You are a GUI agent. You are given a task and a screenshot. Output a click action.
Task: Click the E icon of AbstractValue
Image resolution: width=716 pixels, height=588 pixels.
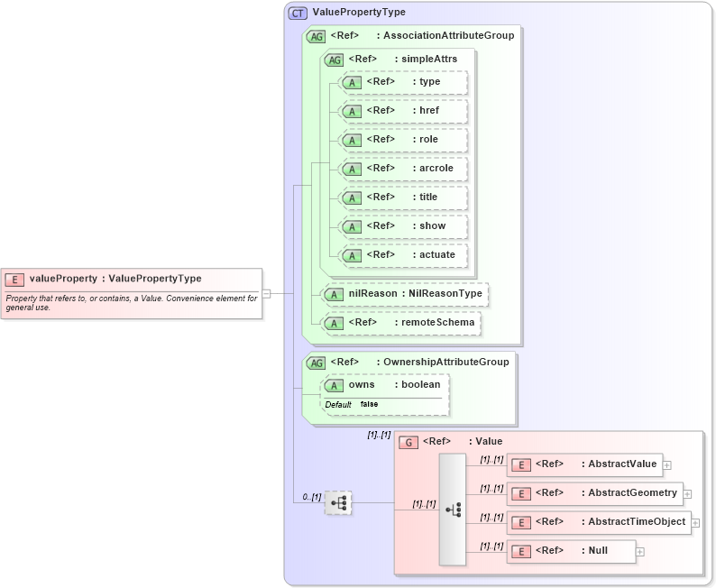(521, 465)
